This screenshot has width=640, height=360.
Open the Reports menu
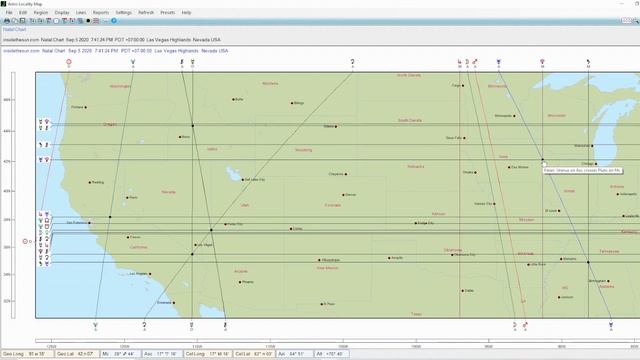[x=101, y=13]
